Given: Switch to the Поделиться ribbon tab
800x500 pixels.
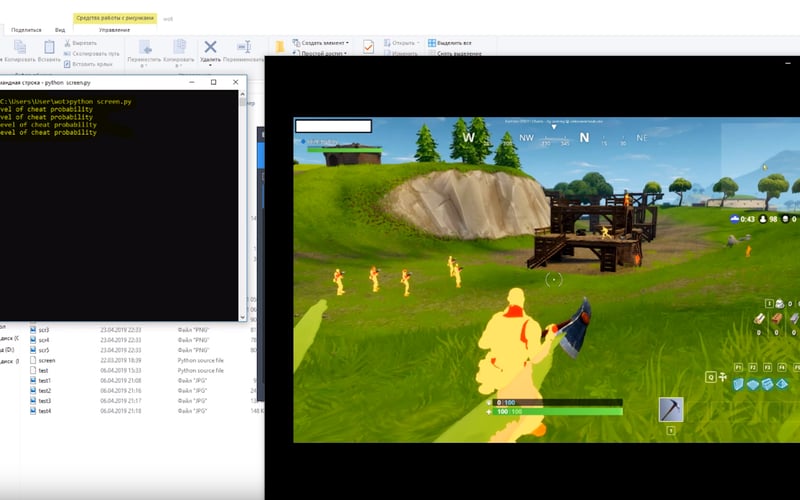Looking at the screenshot, I should (x=26, y=30).
